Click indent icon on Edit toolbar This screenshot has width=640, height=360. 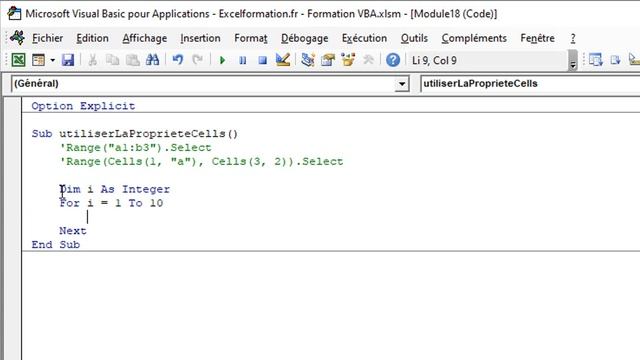click(616, 60)
